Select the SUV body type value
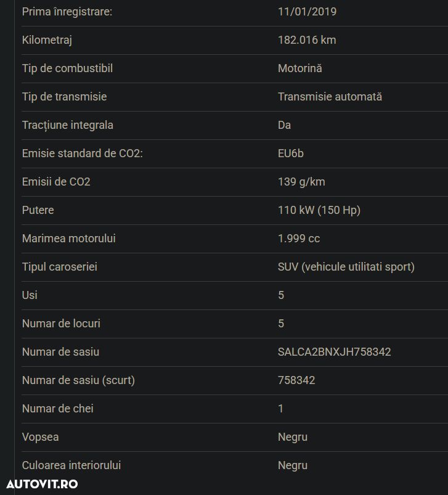This screenshot has width=448, height=495. coord(346,267)
